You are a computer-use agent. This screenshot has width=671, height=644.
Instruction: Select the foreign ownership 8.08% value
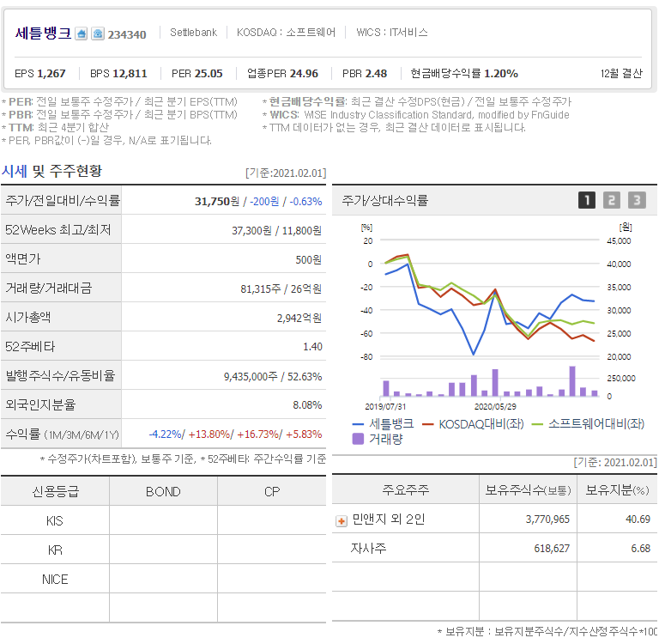tap(307, 405)
